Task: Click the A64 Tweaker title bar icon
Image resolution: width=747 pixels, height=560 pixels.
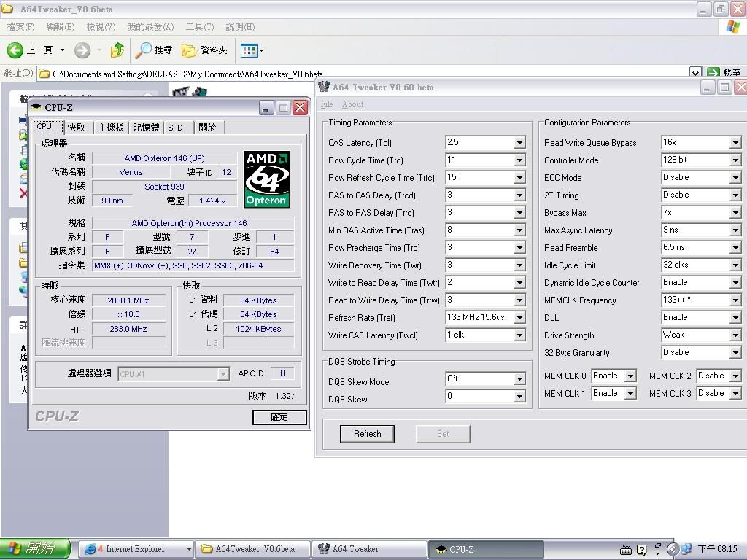Action: point(324,87)
